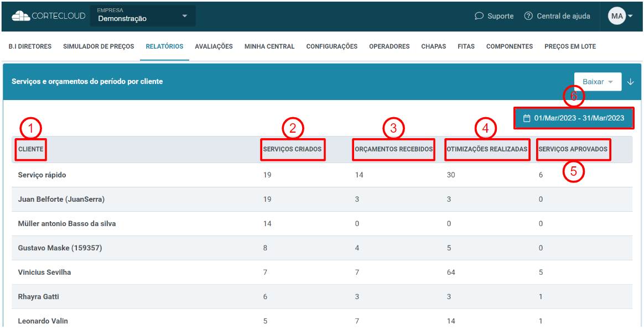Click the MA user avatar
The width and height of the screenshot is (644, 330).
(x=616, y=16)
